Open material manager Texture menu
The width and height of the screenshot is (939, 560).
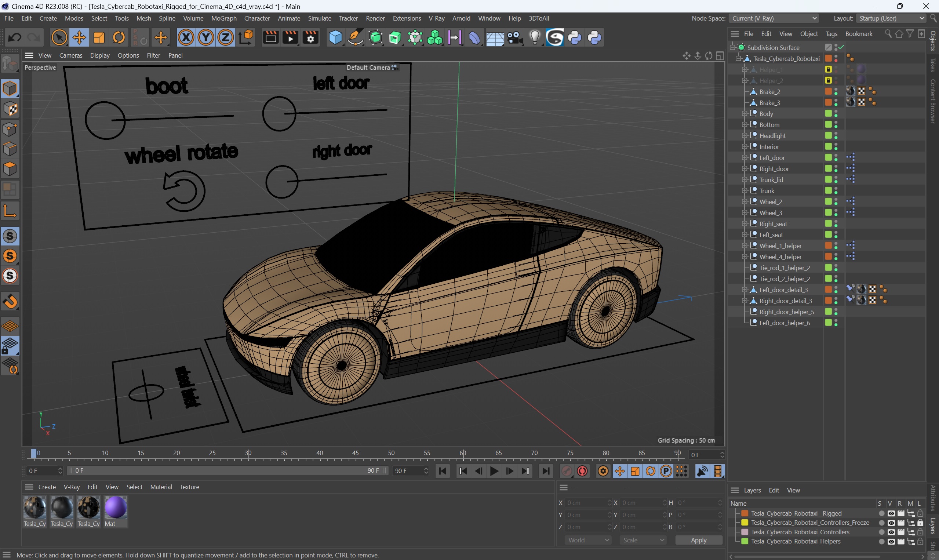[x=189, y=487]
